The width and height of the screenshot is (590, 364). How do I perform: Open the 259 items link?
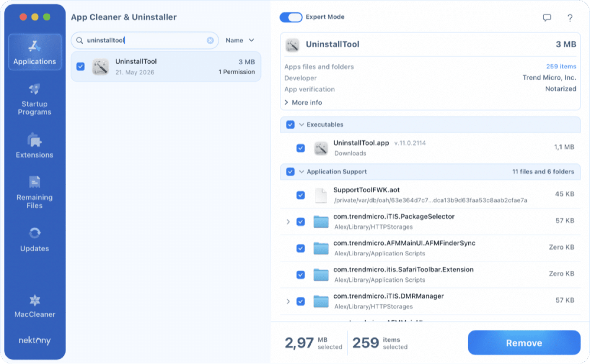click(x=561, y=67)
